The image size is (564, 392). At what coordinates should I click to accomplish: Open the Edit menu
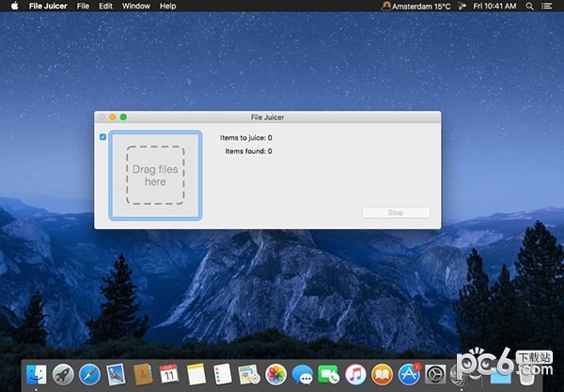pos(105,7)
